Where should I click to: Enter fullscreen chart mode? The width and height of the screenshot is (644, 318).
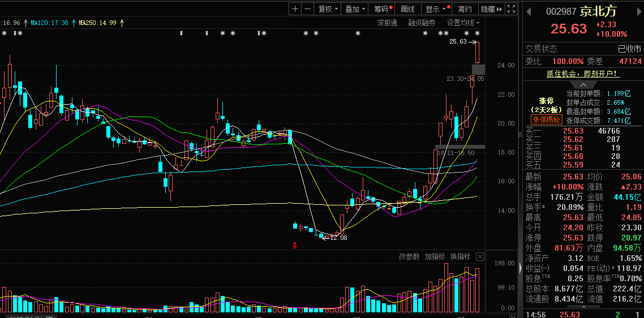pyautogui.click(x=511, y=9)
